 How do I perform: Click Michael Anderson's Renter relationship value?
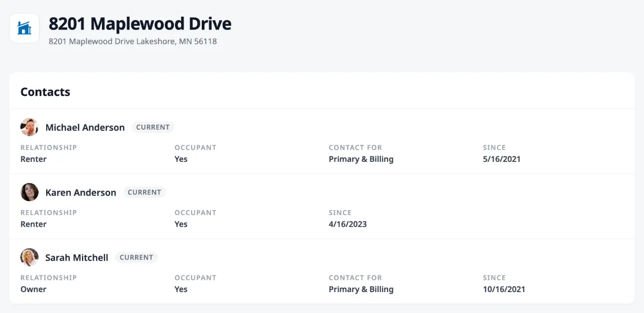[x=33, y=159]
